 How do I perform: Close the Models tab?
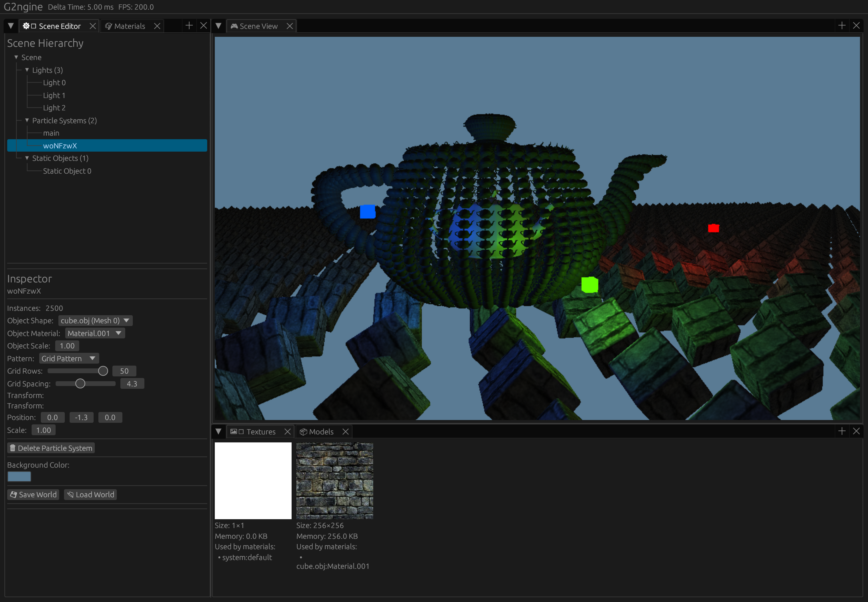[346, 432]
